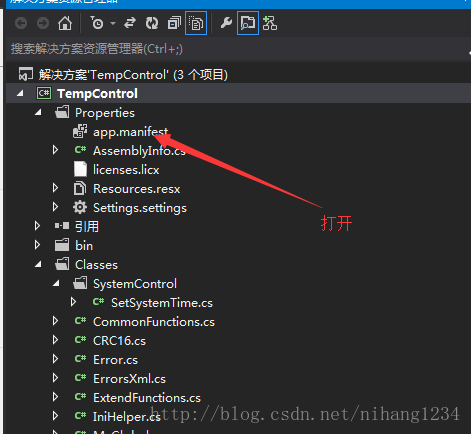
Task: Open the dropdown arrow next to clock filter
Action: 113,23
